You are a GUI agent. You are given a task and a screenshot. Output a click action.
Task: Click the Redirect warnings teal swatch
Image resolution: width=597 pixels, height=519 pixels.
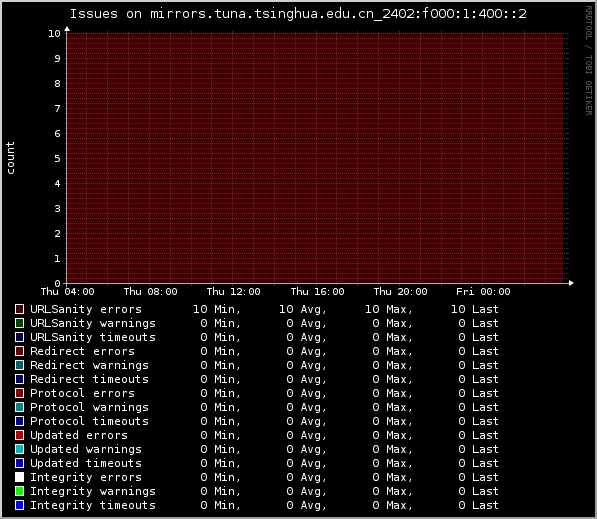click(19, 365)
